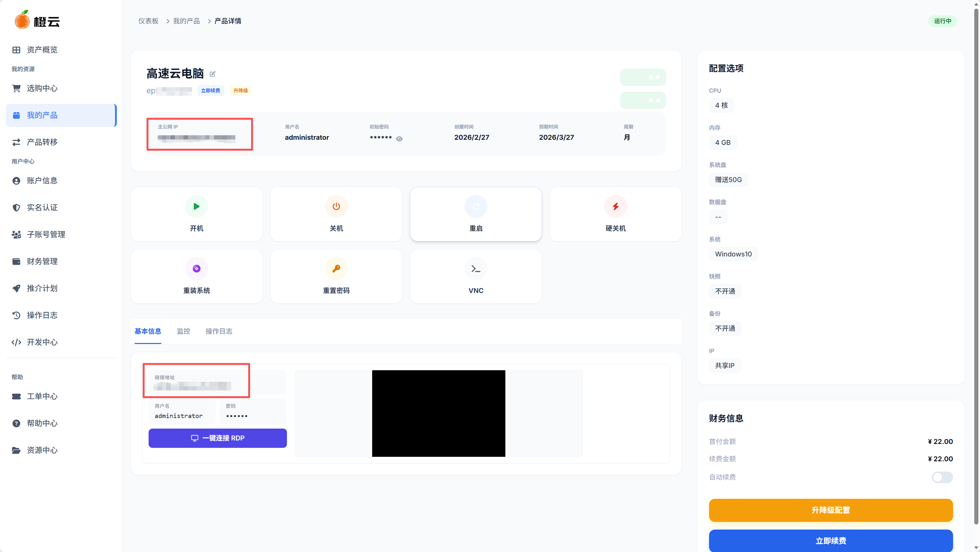Screen dimensions: 980x552
Task: Enable the 自动续费 auto-renew switch
Action: [x=942, y=477]
